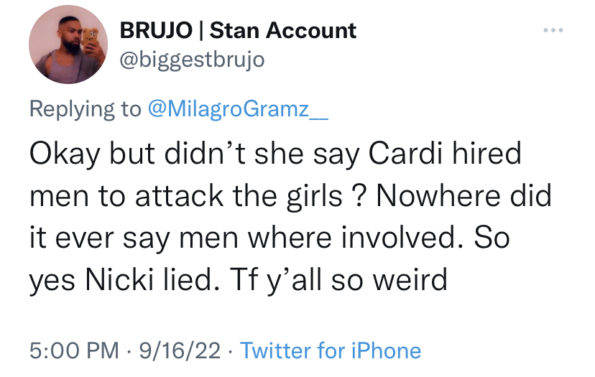Image resolution: width=595 pixels, height=377 pixels.
Task: Open the BRUJO profile avatar photo
Action: tap(68, 45)
